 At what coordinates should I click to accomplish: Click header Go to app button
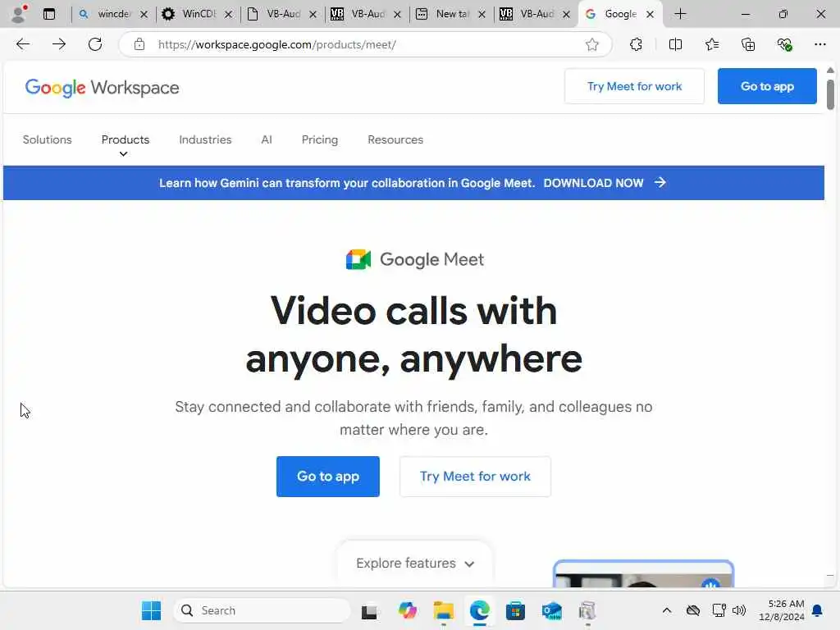coord(767,86)
